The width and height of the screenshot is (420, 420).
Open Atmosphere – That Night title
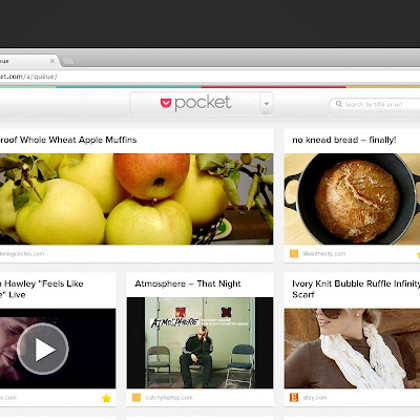click(x=188, y=284)
